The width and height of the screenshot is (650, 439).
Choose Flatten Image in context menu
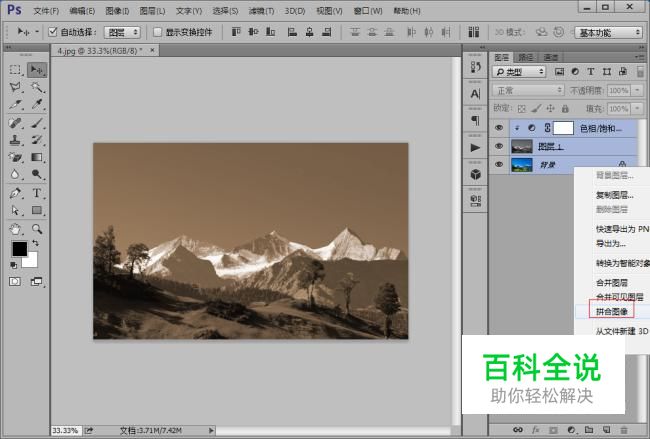[x=611, y=311]
